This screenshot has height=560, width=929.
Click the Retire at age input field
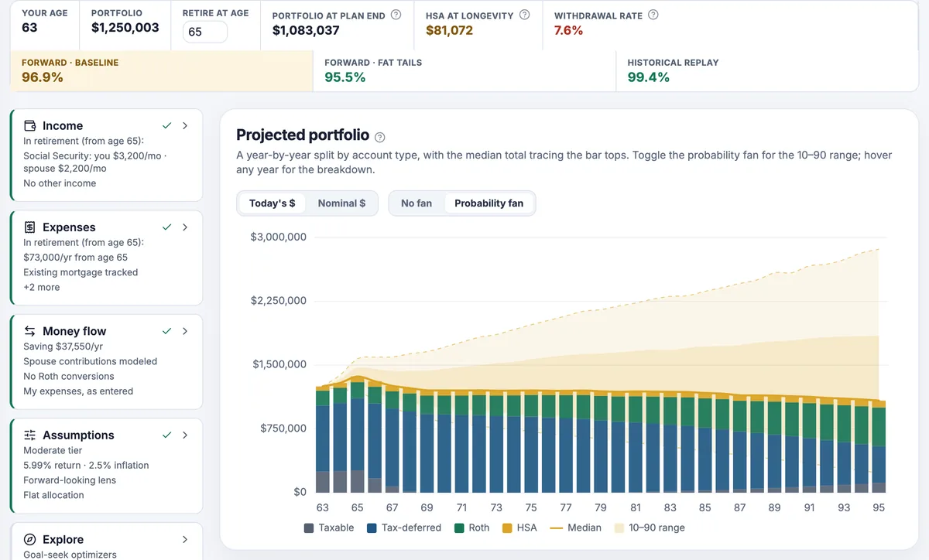click(x=205, y=32)
